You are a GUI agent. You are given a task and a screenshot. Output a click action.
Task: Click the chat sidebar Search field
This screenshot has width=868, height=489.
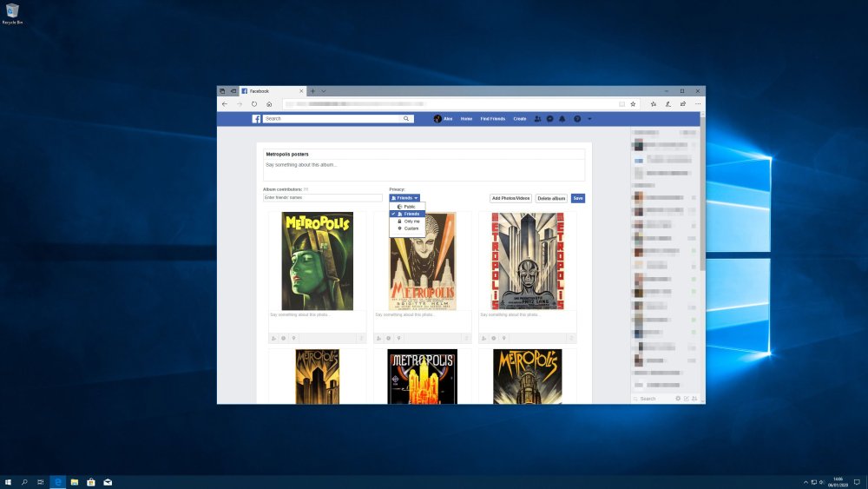pos(654,398)
